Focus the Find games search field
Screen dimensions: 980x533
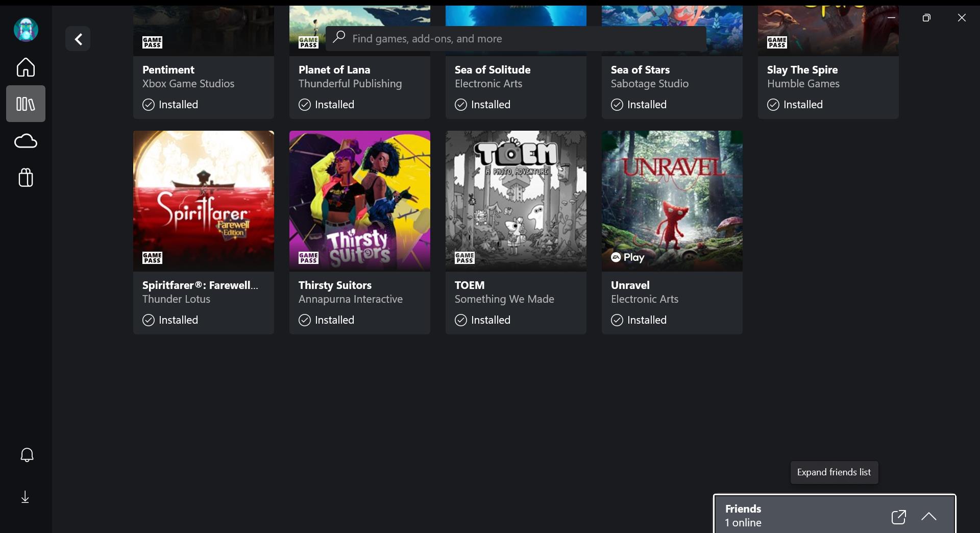coord(516,38)
